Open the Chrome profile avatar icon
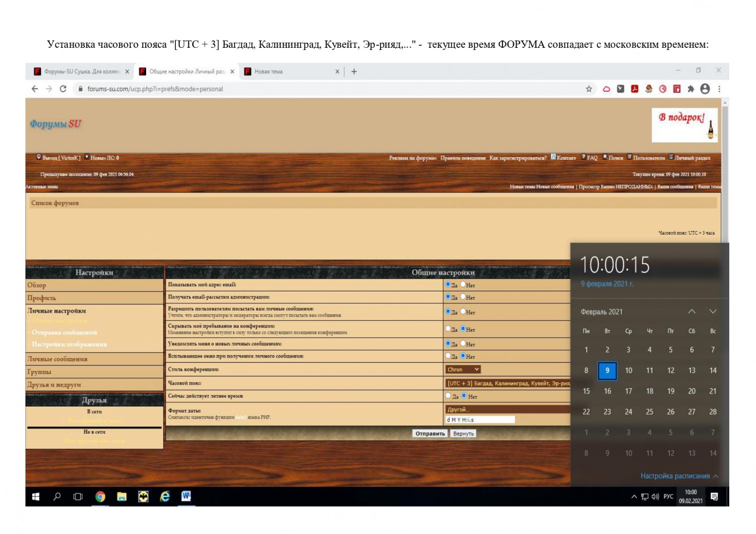Viewport: 756px width, 534px height. 705,89
